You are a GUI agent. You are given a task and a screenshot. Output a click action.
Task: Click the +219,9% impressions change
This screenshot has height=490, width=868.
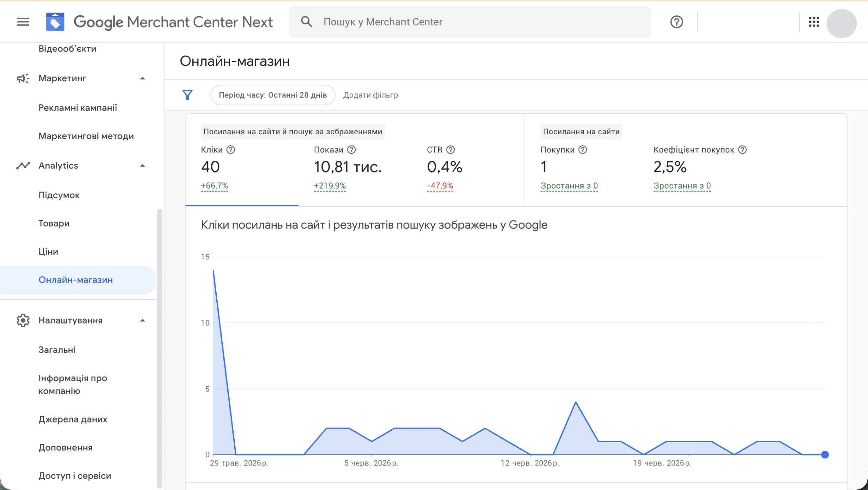(x=330, y=186)
